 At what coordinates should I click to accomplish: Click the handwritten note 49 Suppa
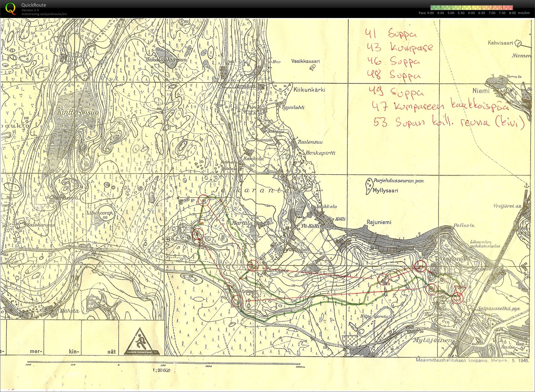396,92
